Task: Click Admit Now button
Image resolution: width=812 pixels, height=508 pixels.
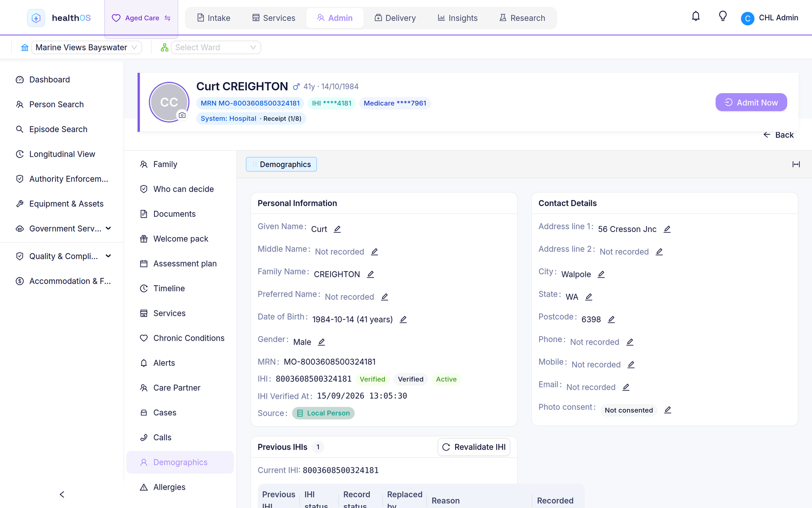Action: (x=751, y=102)
